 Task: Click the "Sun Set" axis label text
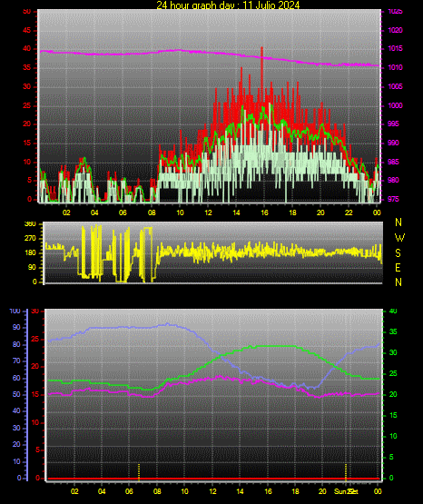tap(346, 491)
